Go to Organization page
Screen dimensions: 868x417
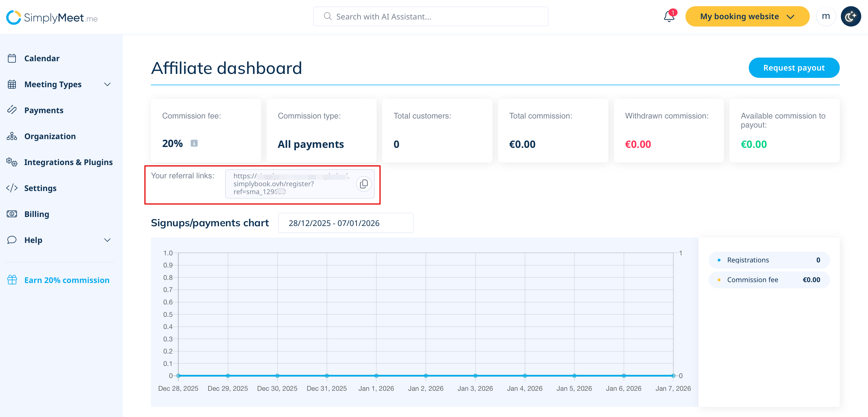coord(50,136)
